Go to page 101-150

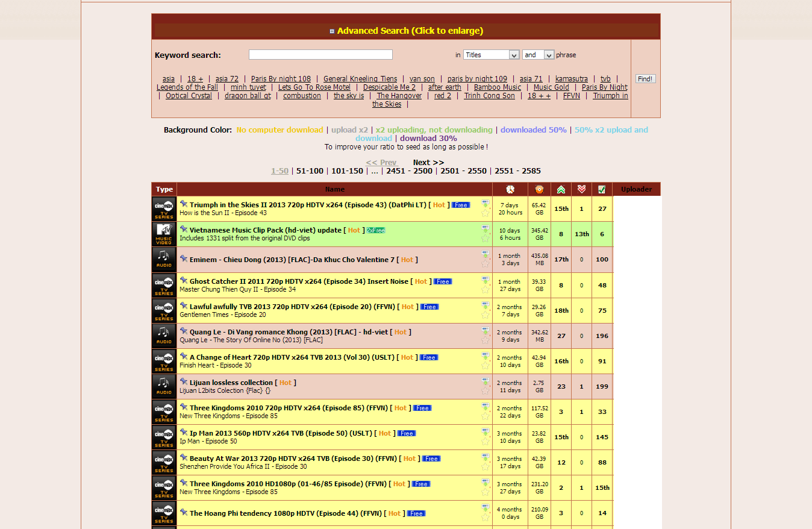(x=347, y=171)
